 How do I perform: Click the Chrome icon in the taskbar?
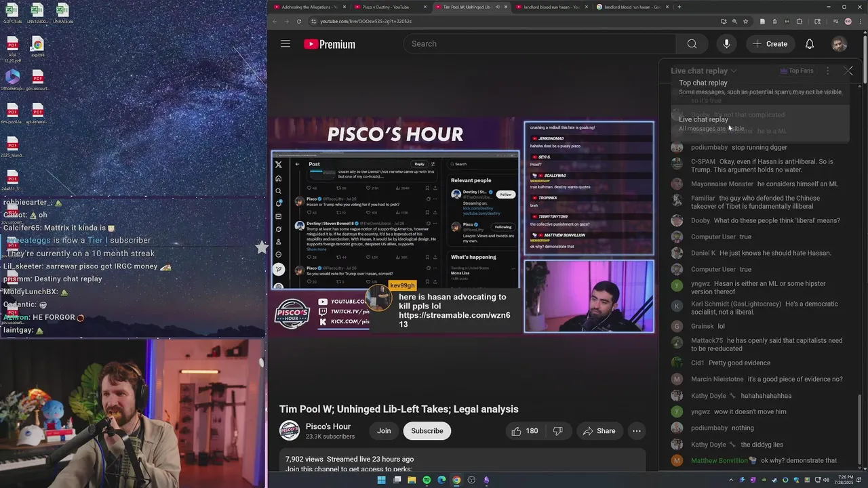(x=456, y=480)
